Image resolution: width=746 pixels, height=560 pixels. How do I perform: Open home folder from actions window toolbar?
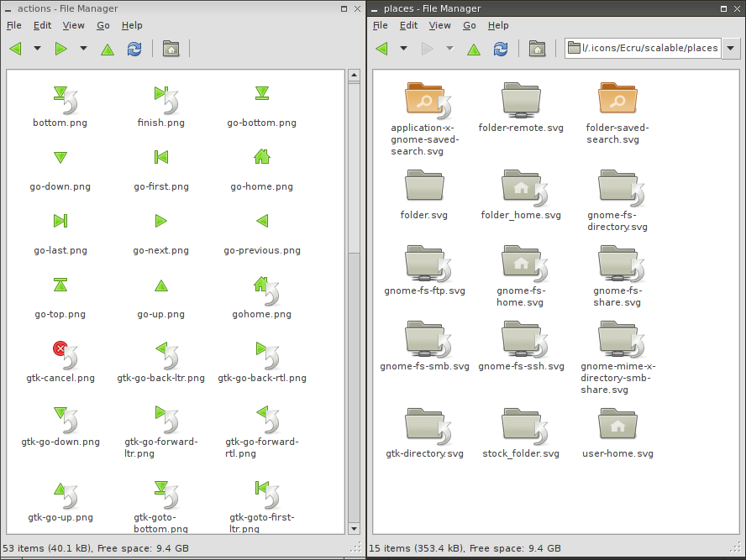pyautogui.click(x=171, y=49)
